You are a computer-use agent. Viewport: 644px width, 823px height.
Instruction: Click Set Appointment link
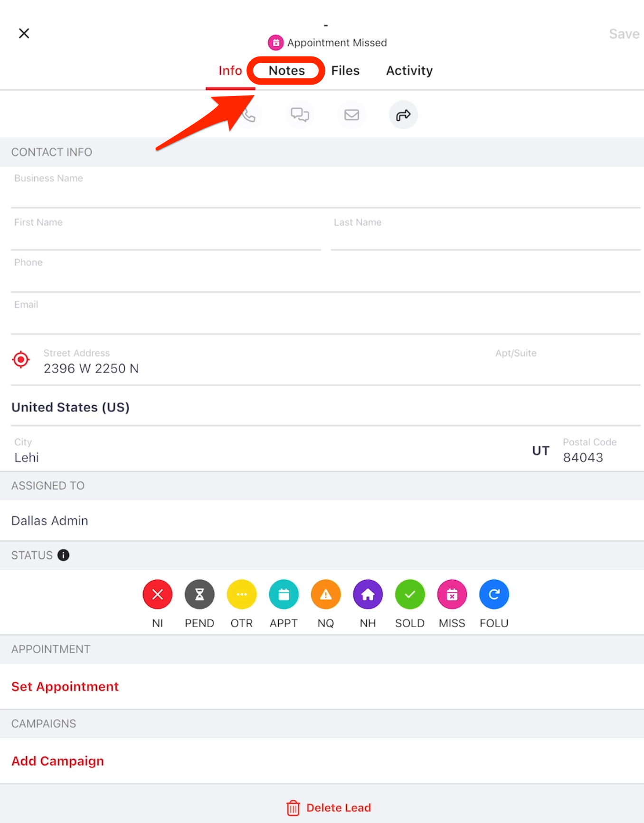(65, 687)
